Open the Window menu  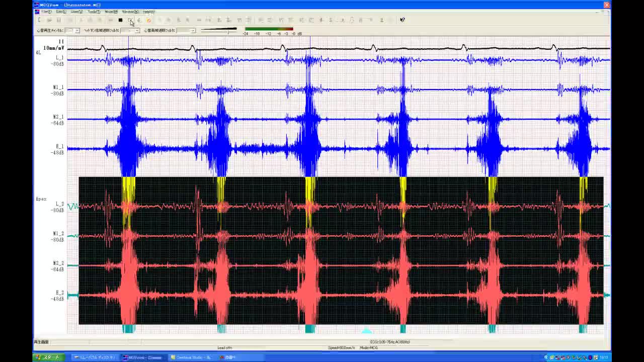click(x=130, y=12)
